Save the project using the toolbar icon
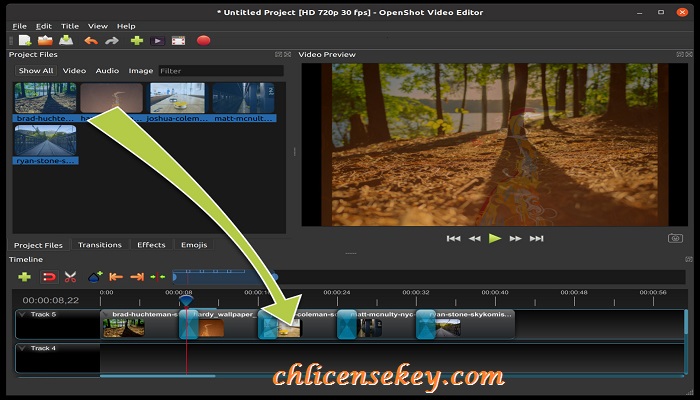 (x=66, y=41)
